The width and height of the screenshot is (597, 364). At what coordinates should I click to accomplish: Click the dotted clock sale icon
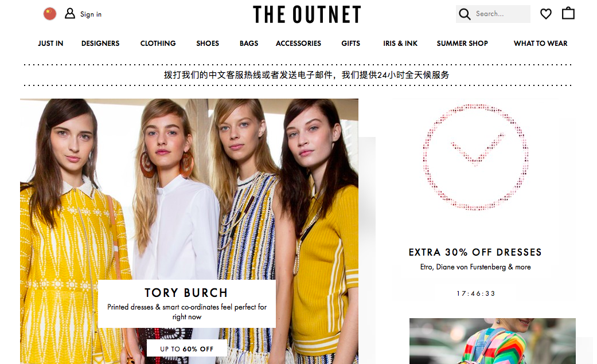(475, 157)
